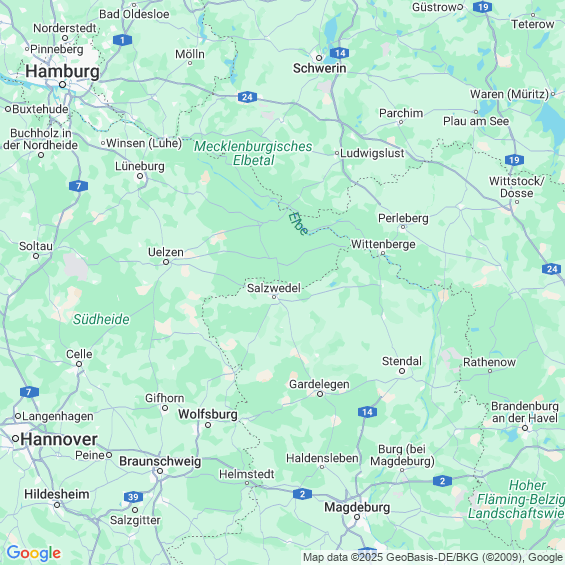
Task: Click the Mecklenburgisches Elbetal region label
Action: (253, 153)
